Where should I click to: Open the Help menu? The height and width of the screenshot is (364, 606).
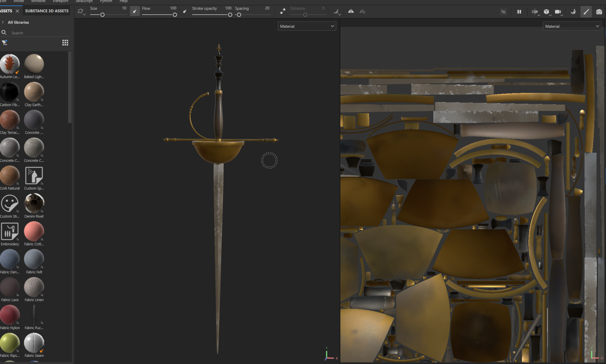tap(124, 1)
